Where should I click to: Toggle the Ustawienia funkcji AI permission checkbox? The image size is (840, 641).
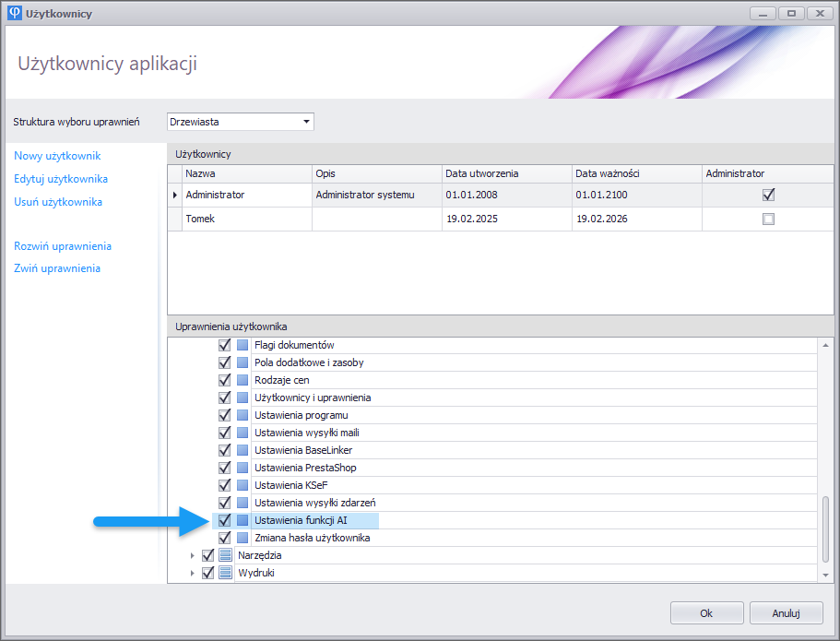click(224, 520)
